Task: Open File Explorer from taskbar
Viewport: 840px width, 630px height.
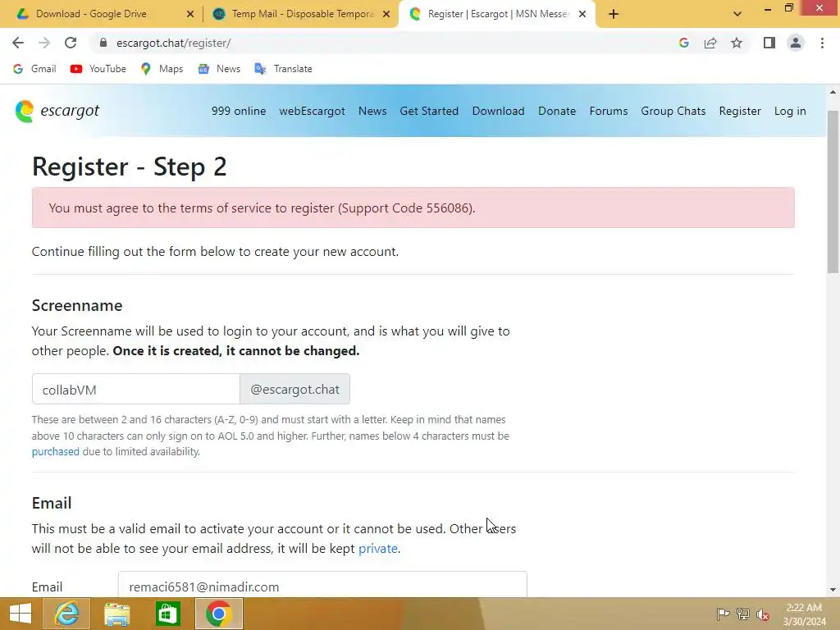Action: coord(116,614)
